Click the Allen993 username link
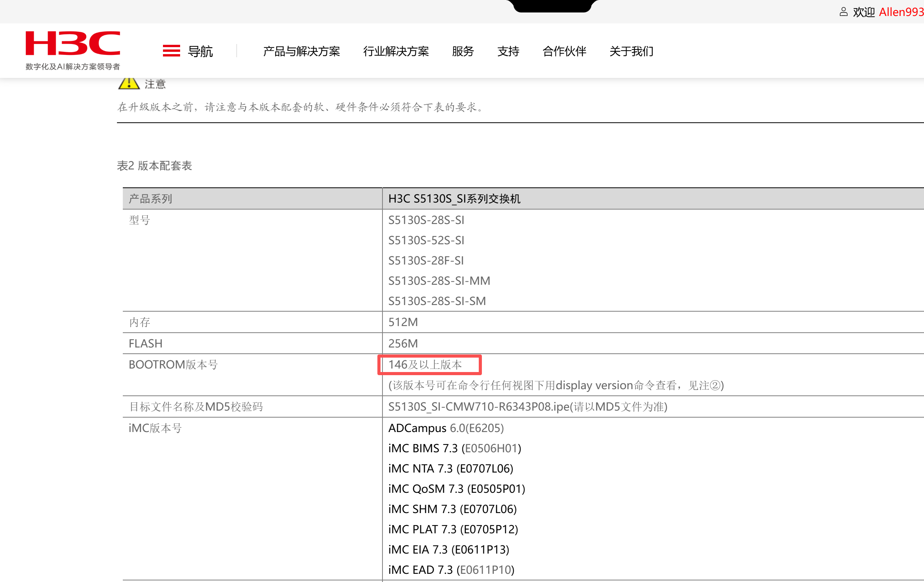 [x=901, y=12]
